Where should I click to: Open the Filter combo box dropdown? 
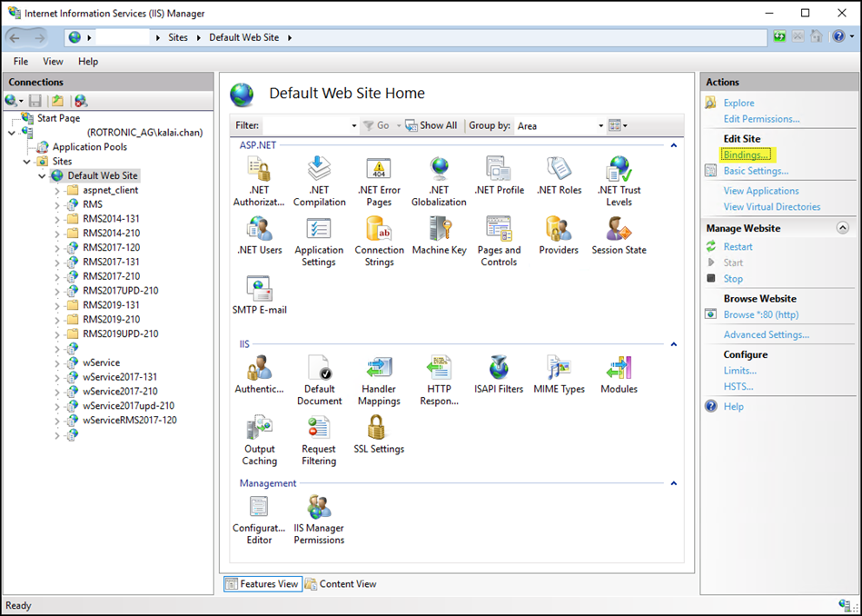(353, 126)
